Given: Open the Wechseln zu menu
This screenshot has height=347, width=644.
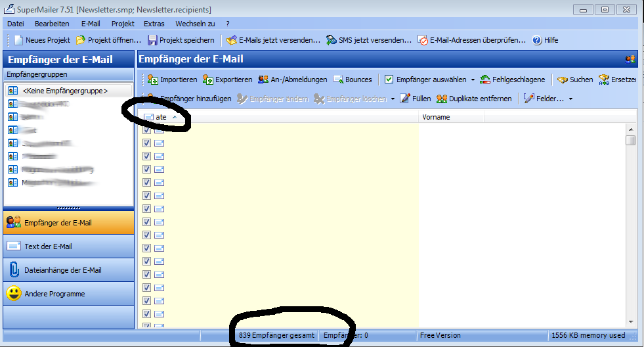Looking at the screenshot, I should [x=195, y=24].
